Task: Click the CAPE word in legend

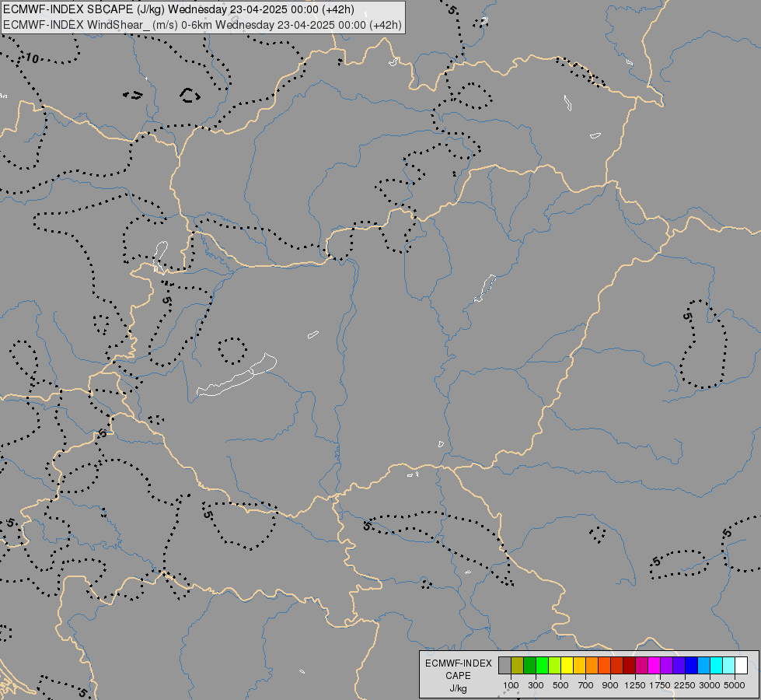Action: 458,676
